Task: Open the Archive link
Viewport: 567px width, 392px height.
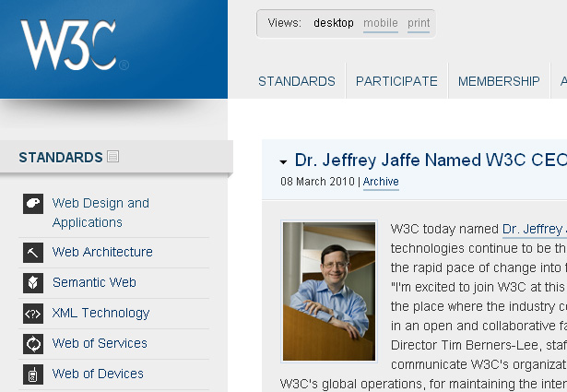Action: [381, 181]
